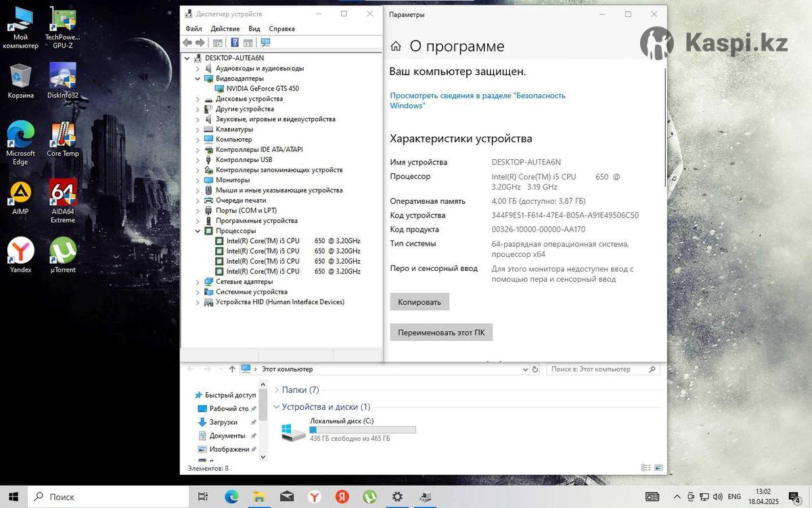Collapse the Процессоры node
812x508 pixels.
point(198,231)
